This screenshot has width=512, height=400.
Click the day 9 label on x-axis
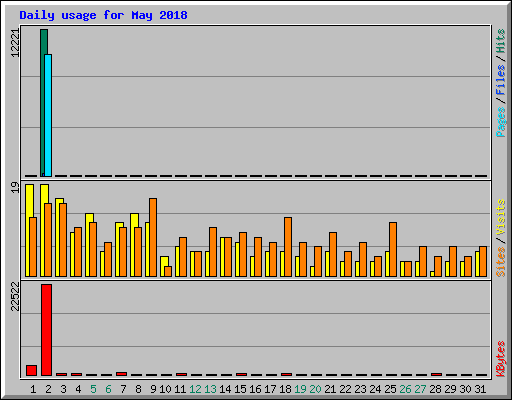pyautogui.click(x=153, y=389)
